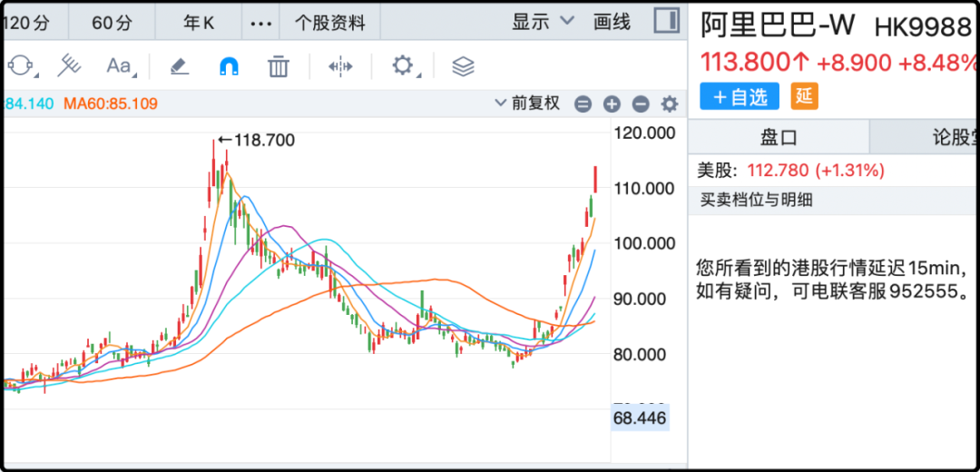980x472 pixels.
Task: Select the eraser drawing tool
Action: [x=179, y=66]
